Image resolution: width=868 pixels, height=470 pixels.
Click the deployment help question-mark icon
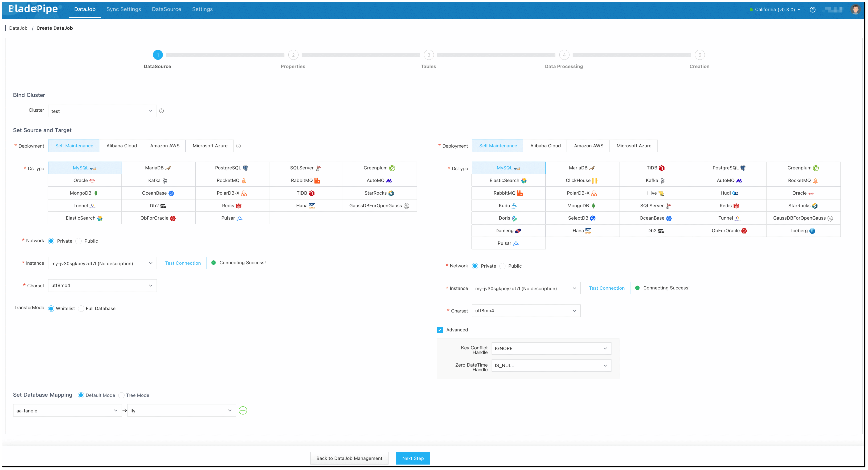tap(238, 146)
